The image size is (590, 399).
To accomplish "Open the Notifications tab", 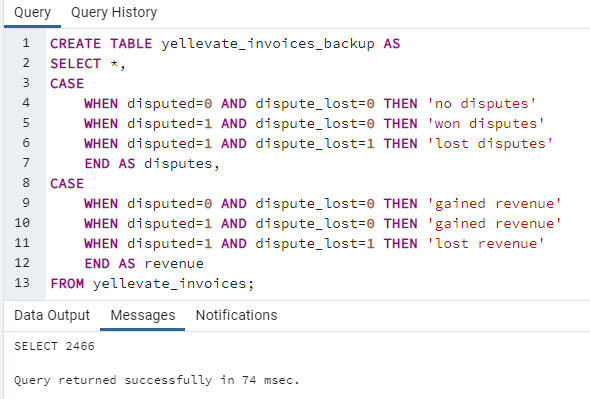I will pyautogui.click(x=236, y=315).
